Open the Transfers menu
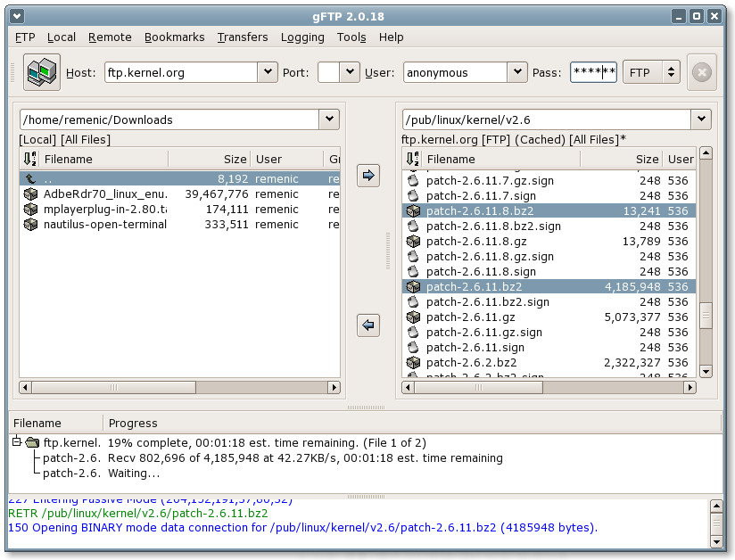The image size is (735, 560). point(243,37)
